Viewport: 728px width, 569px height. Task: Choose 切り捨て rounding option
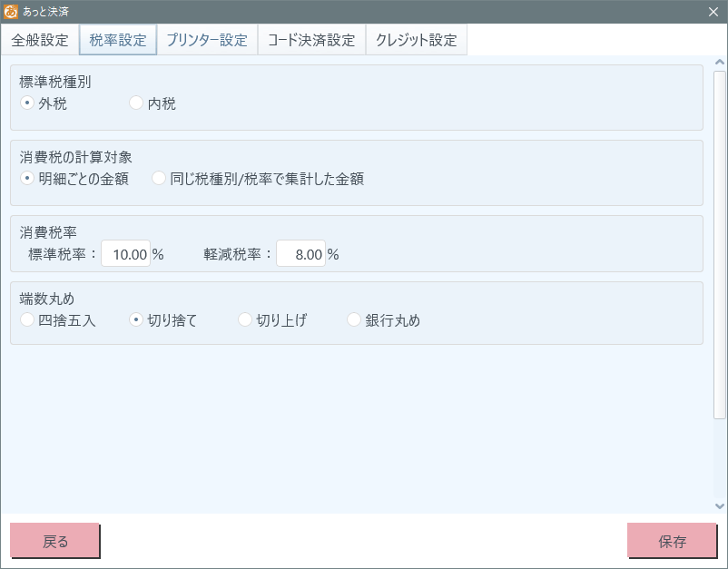(136, 319)
